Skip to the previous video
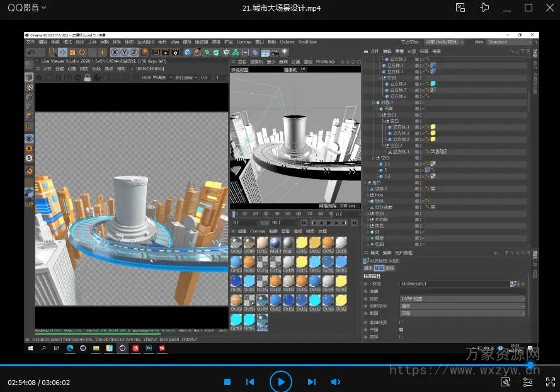Image resolution: width=560 pixels, height=392 pixels. pos(250,382)
